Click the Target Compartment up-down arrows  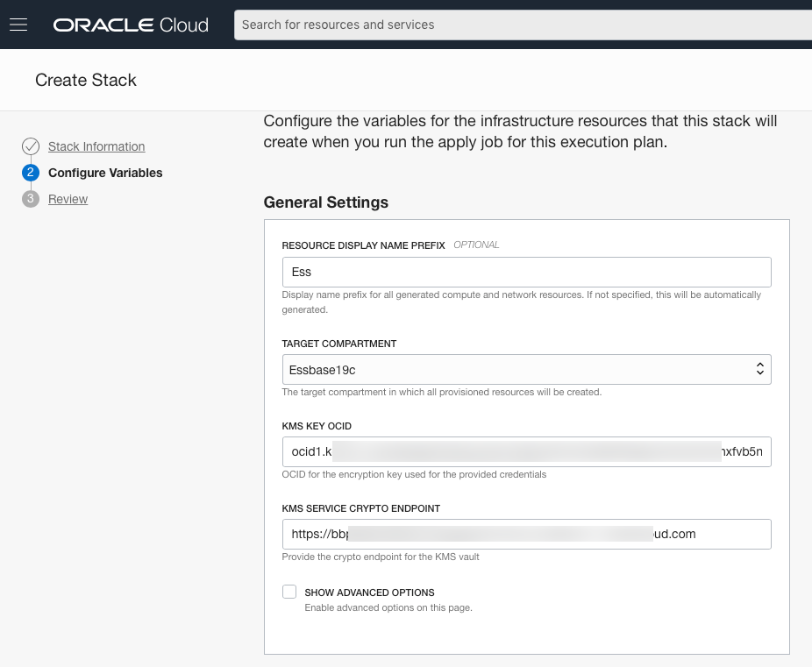point(759,370)
